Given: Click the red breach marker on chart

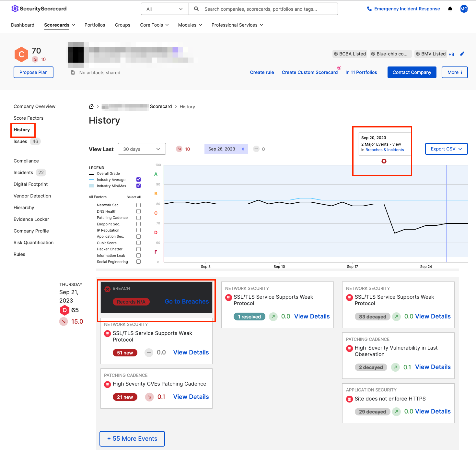Looking at the screenshot, I should pyautogui.click(x=384, y=161).
